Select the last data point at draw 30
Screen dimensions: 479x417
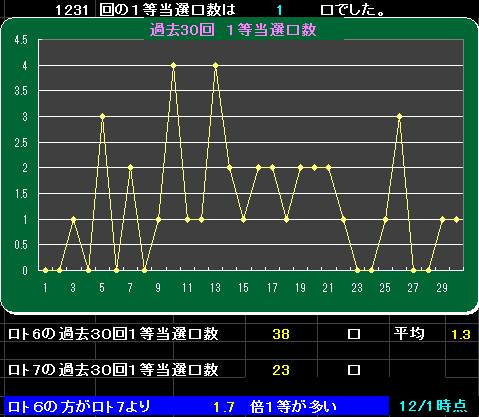point(456,219)
